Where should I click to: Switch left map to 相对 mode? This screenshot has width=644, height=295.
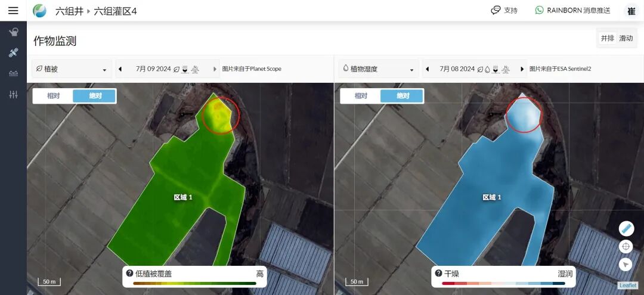[53, 96]
